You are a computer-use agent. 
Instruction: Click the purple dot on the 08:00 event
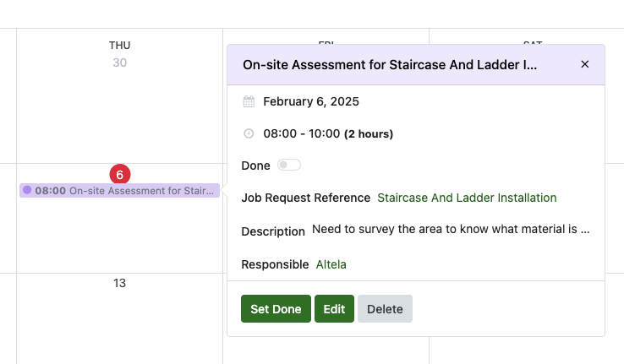(x=27, y=191)
